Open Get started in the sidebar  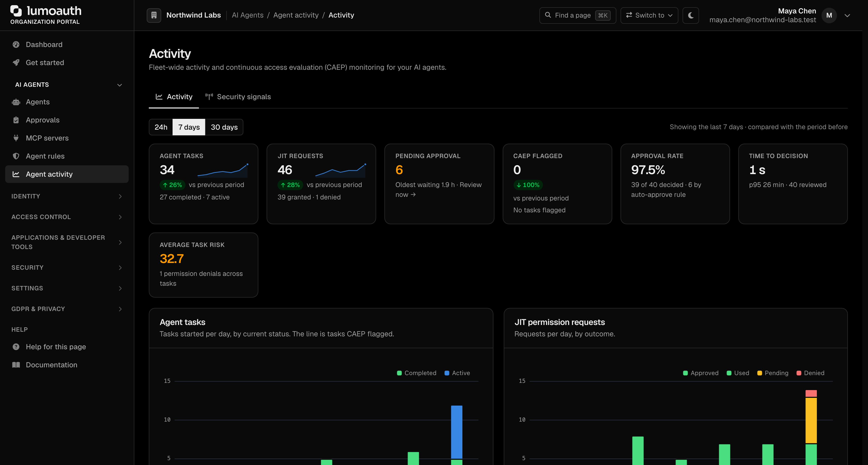67,63
